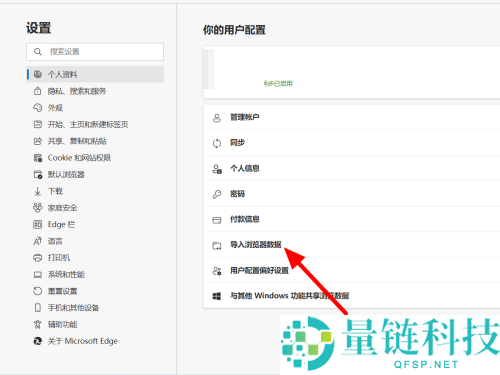Click the search settings input field
500x375 pixels.
coord(95,52)
